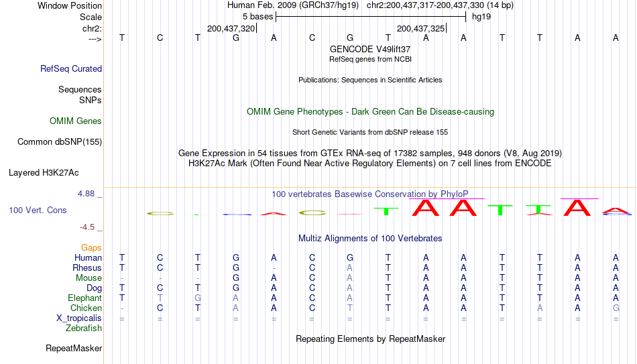Select the Elephant species row label

(85, 298)
